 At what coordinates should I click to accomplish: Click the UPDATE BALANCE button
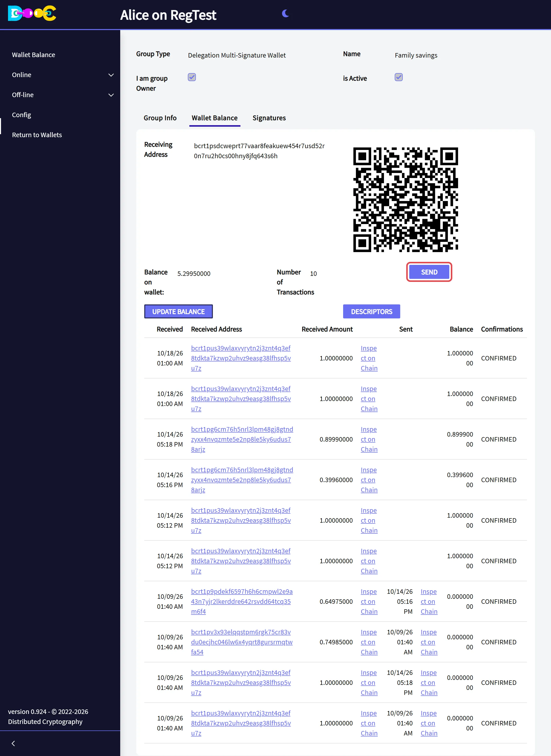pos(178,311)
